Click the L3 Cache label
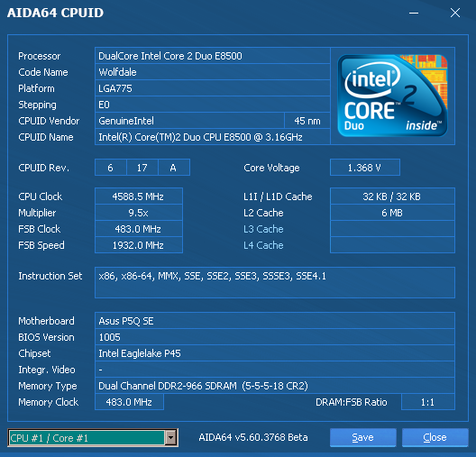 [x=263, y=229]
